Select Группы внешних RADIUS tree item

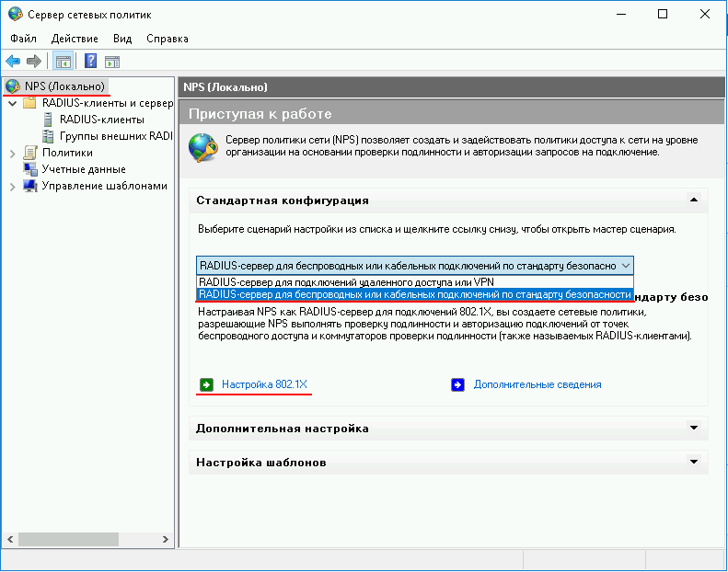click(x=116, y=136)
